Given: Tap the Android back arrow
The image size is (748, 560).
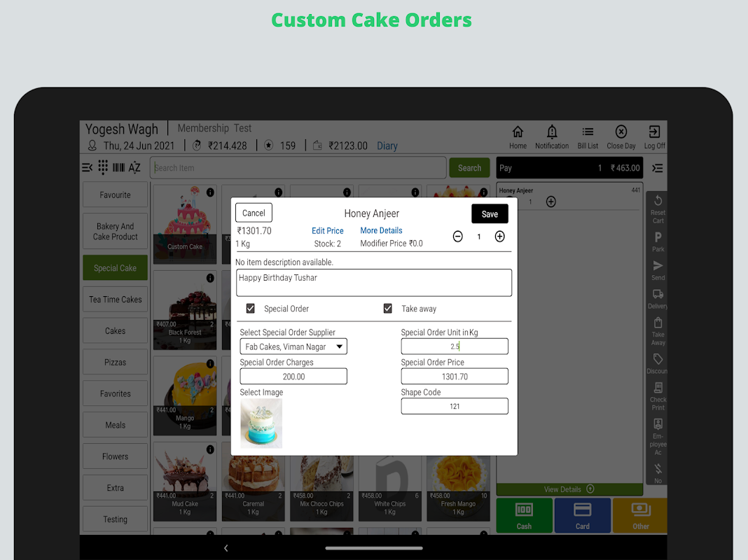Looking at the screenshot, I should [226, 548].
